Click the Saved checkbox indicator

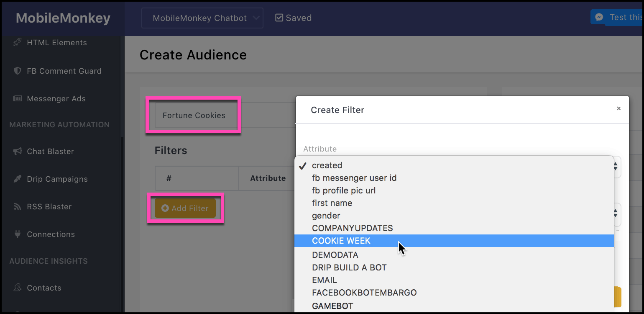(x=279, y=18)
